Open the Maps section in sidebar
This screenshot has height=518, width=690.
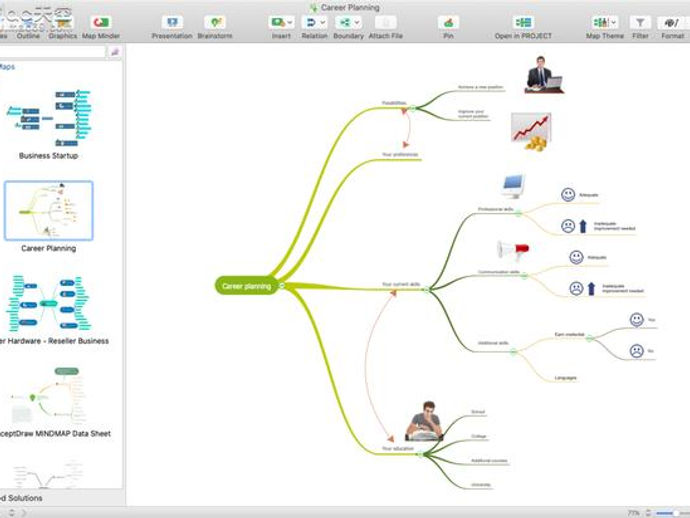7,67
